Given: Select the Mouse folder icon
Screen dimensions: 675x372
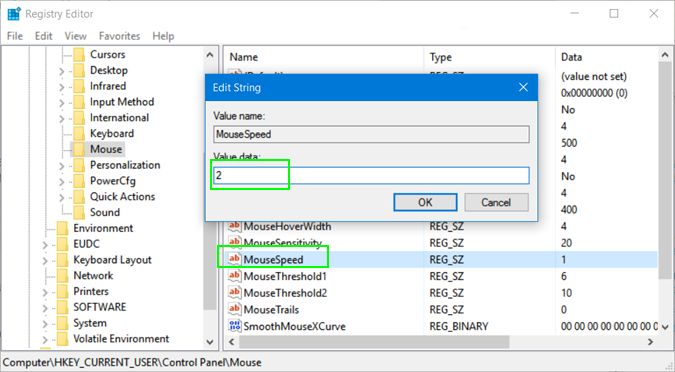Looking at the screenshot, I should (x=79, y=149).
